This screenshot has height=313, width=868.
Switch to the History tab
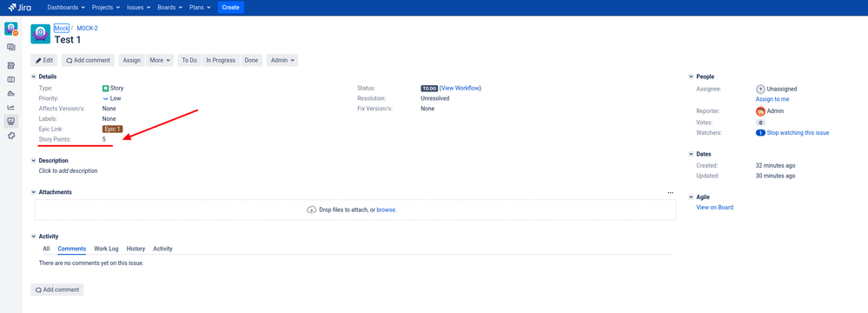click(x=136, y=249)
